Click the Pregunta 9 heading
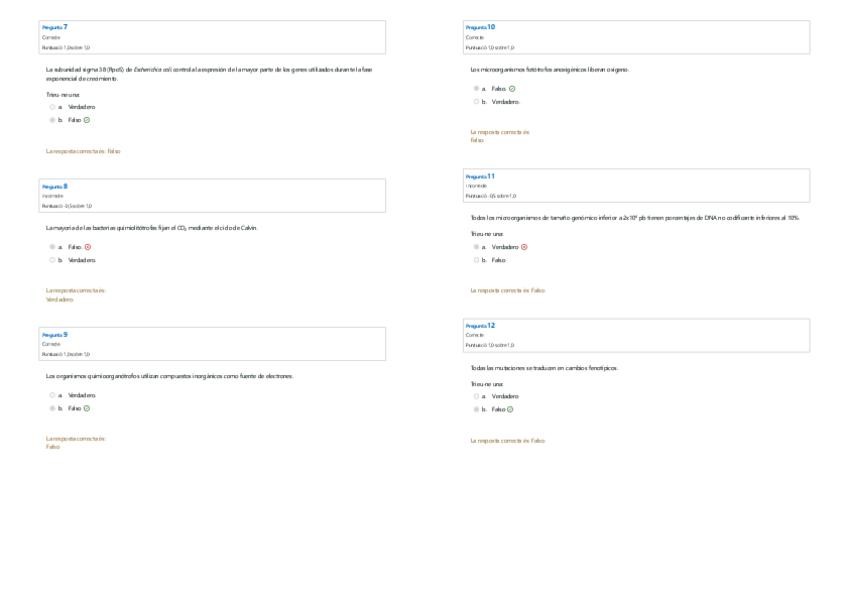 coord(55,334)
